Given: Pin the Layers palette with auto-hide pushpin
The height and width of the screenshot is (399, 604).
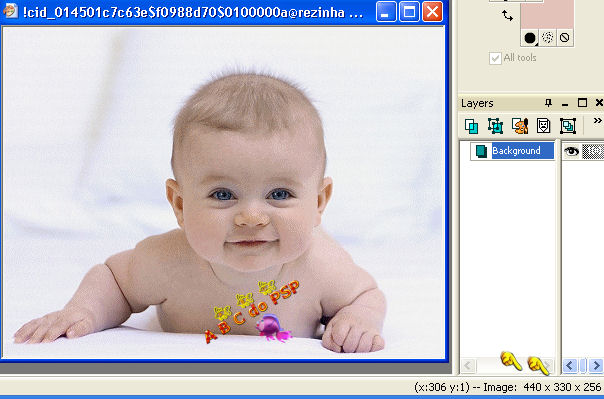Looking at the screenshot, I should (549, 103).
